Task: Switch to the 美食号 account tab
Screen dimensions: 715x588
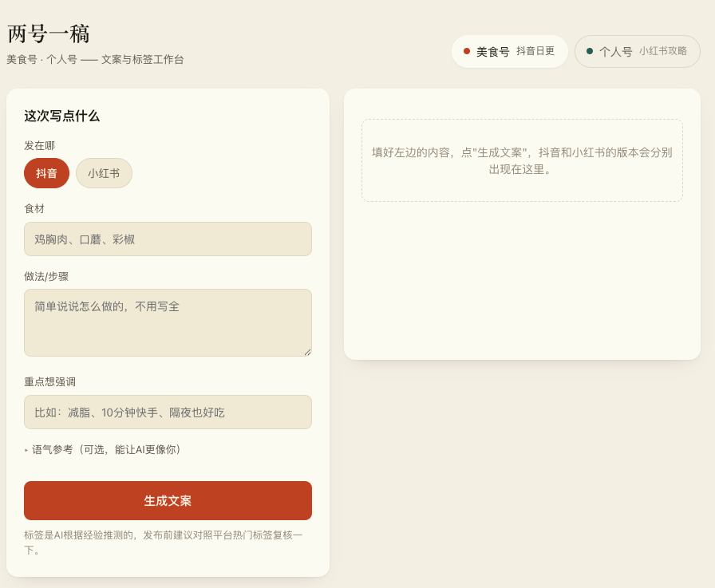Action: (509, 52)
